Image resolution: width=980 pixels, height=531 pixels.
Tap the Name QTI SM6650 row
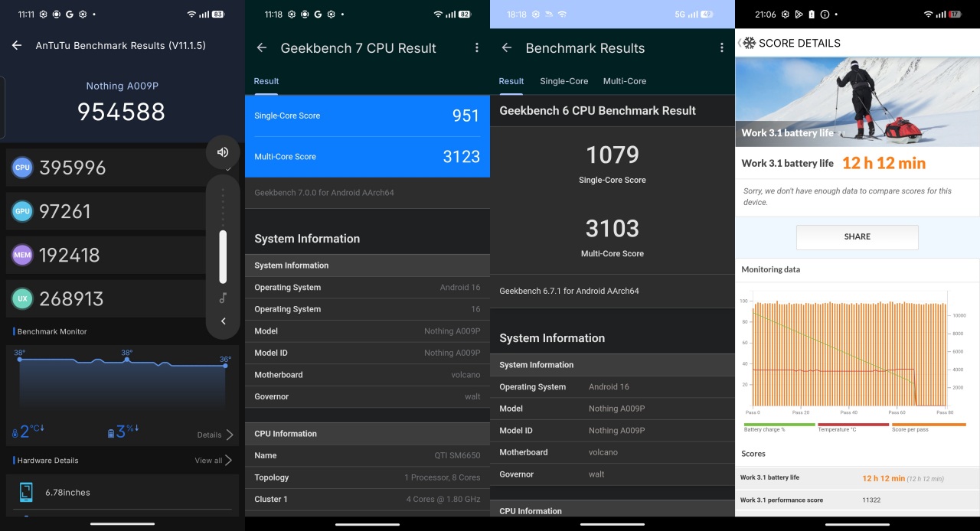367,455
